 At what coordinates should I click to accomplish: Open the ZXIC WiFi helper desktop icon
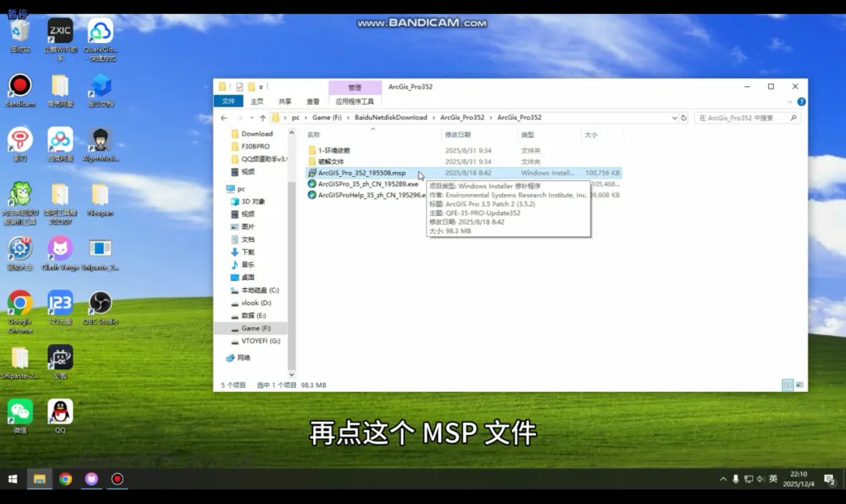[x=60, y=40]
